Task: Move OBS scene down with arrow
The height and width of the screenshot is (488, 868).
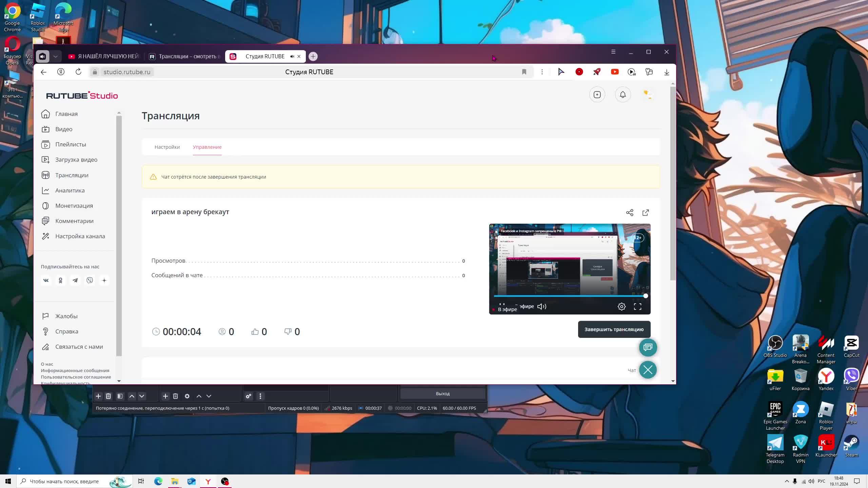Action: pos(142,396)
